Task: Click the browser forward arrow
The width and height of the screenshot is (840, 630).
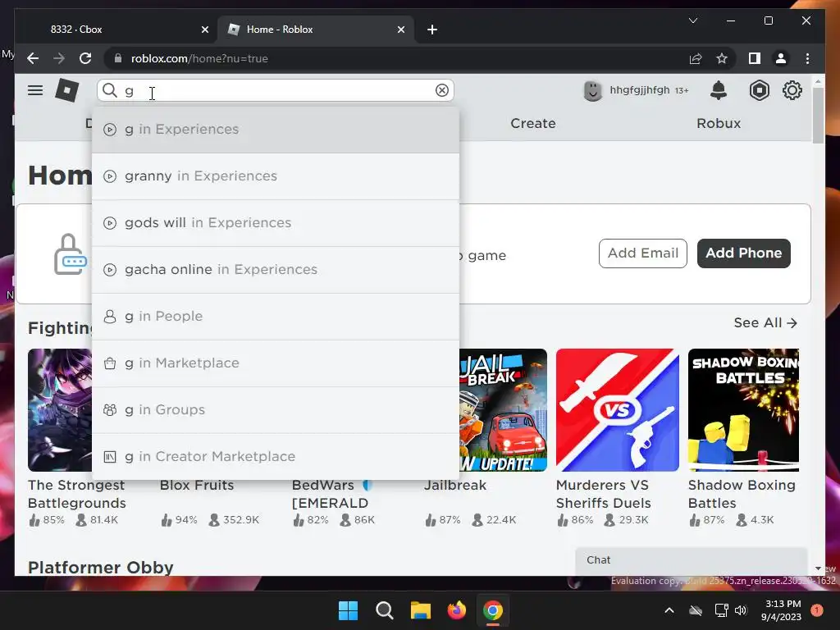Action: coord(59,58)
